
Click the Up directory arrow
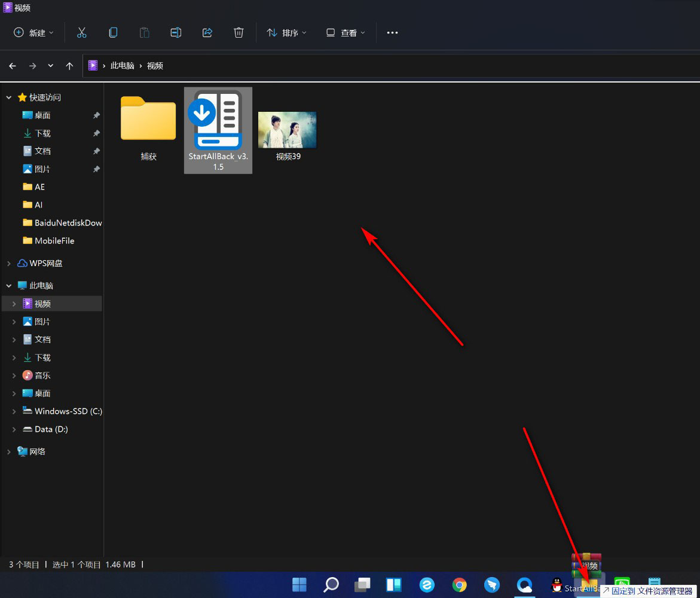click(69, 66)
